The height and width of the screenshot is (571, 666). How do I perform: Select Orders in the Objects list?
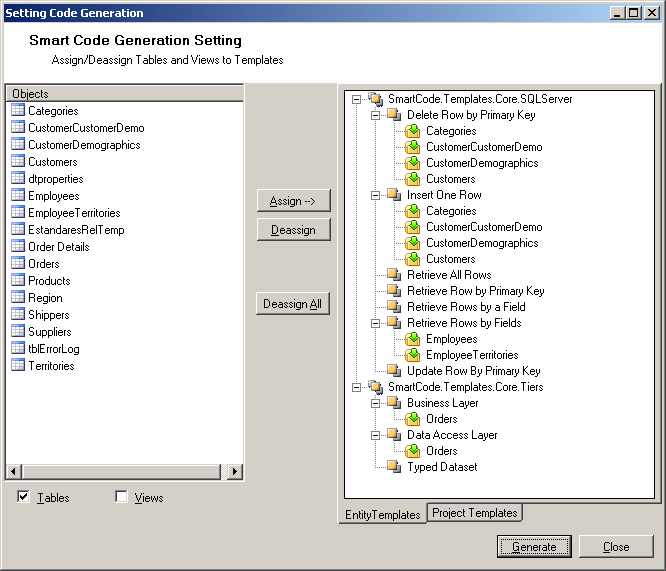(x=44, y=264)
